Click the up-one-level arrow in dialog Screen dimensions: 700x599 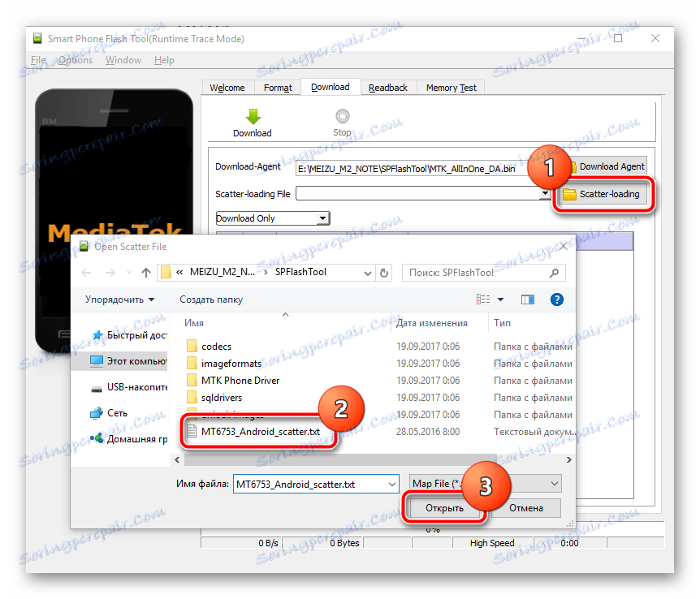(146, 272)
